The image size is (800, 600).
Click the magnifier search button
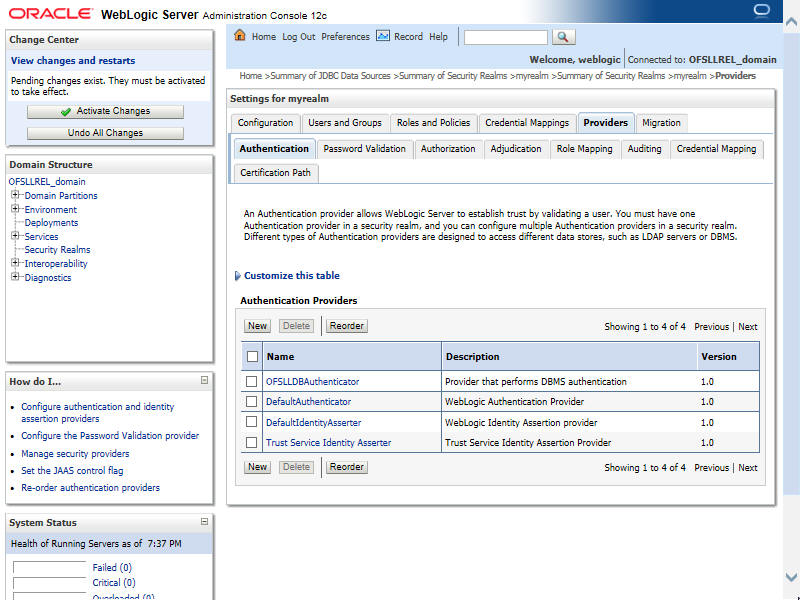[x=563, y=37]
